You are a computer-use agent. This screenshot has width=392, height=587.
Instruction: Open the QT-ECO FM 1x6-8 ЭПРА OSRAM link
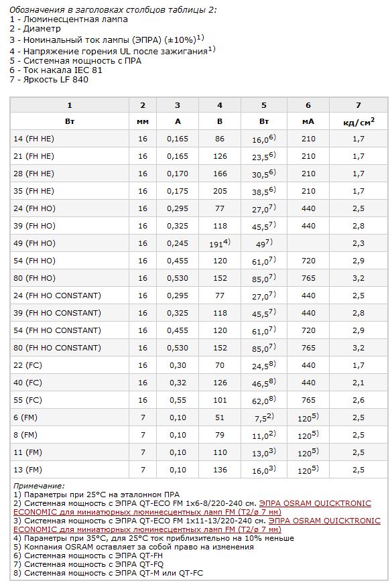point(192,508)
